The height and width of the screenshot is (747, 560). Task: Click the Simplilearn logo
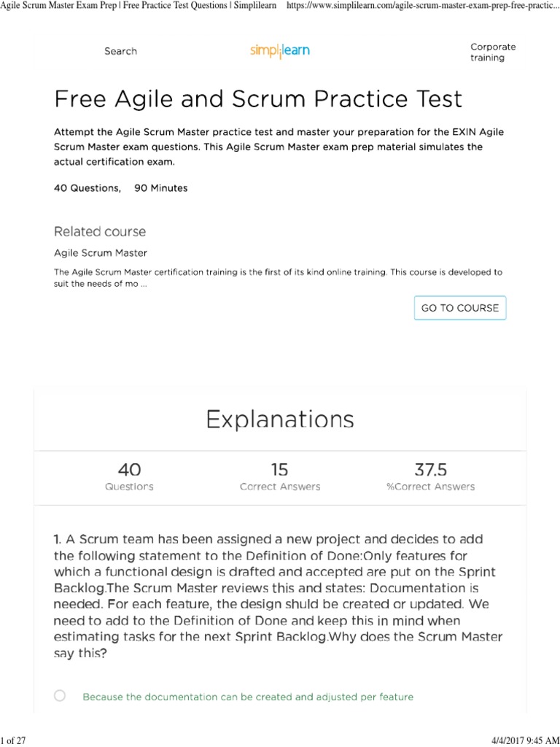[279, 51]
